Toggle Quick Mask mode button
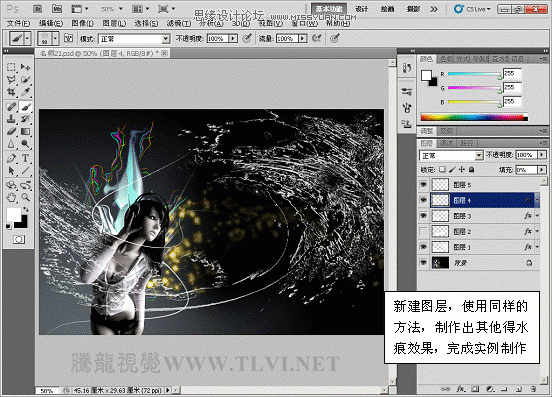This screenshot has height=397, width=552. click(x=19, y=240)
